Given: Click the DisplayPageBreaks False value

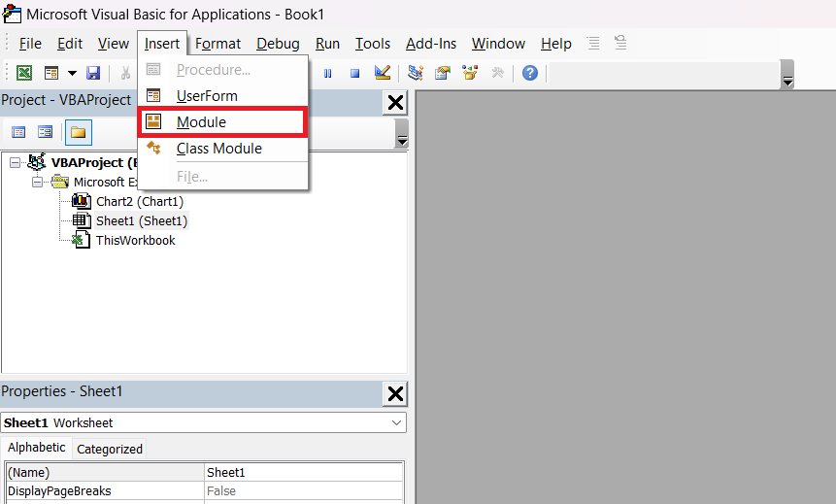Looking at the screenshot, I should click(x=303, y=491).
